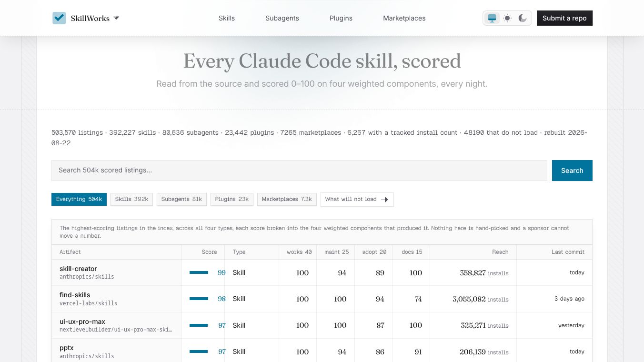The image size is (644, 362).
Task: Focus the search listings input field
Action: (299, 170)
